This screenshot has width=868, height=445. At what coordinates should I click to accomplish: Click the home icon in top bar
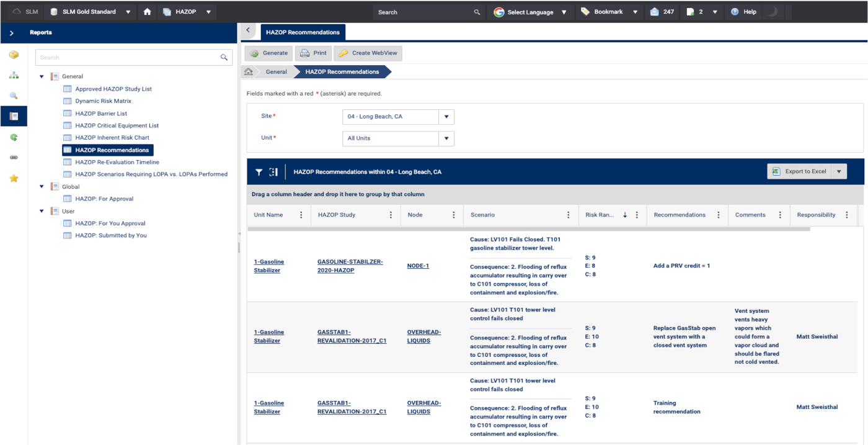147,12
